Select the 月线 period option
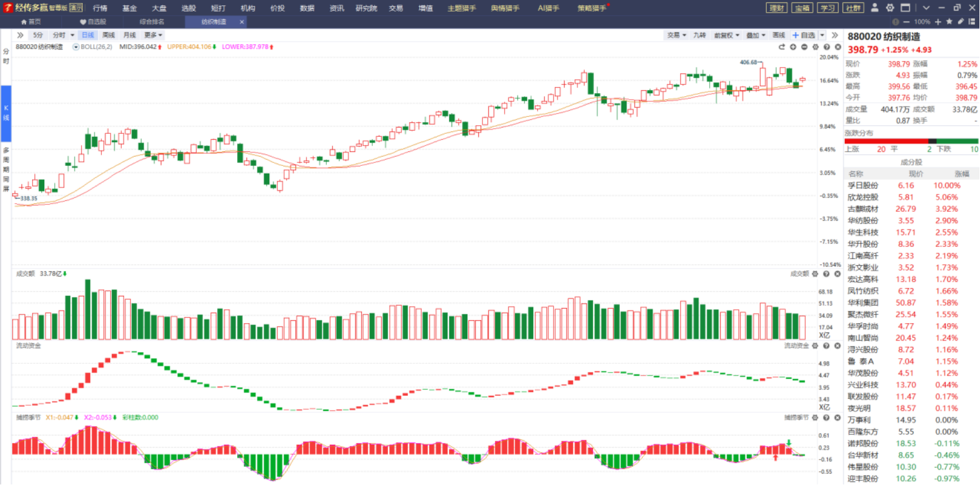Image resolution: width=980 pixels, height=485 pixels. click(x=129, y=36)
